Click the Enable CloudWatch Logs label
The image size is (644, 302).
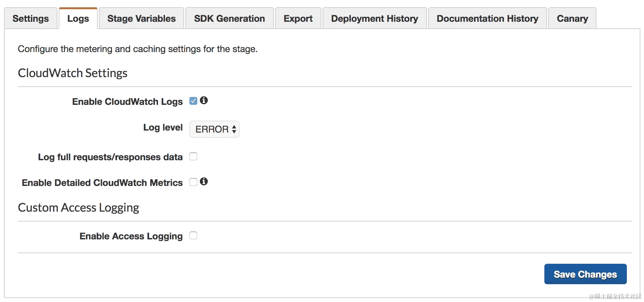127,102
